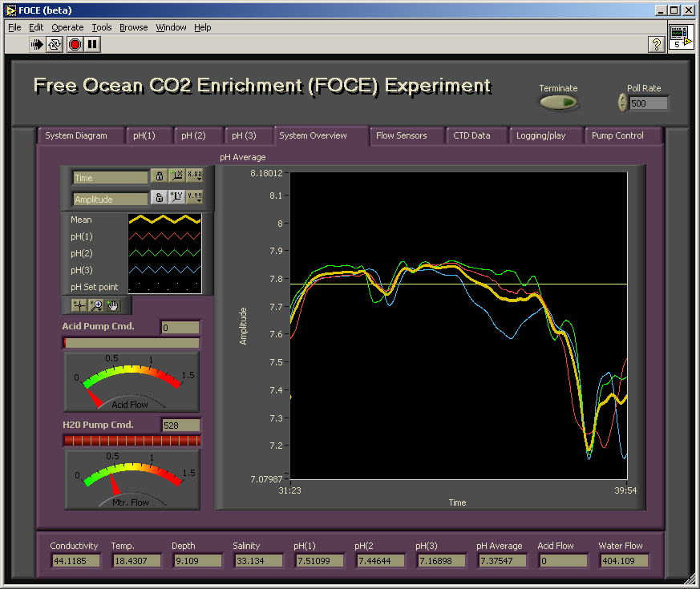Click the H20 Pump Cmd. value field
Screen dimensions: 700x589
coord(181,426)
